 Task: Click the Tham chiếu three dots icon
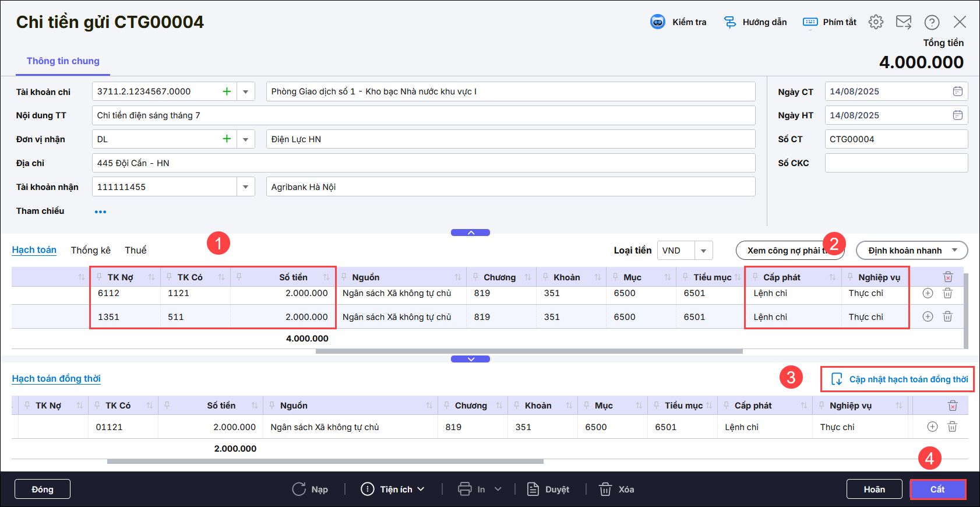[x=100, y=212]
